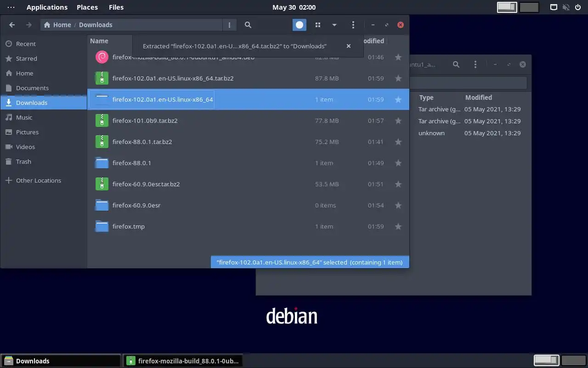Screen dimensions: 588x368
Task: Open Recent in the sidebar
Action: coord(44,44)
